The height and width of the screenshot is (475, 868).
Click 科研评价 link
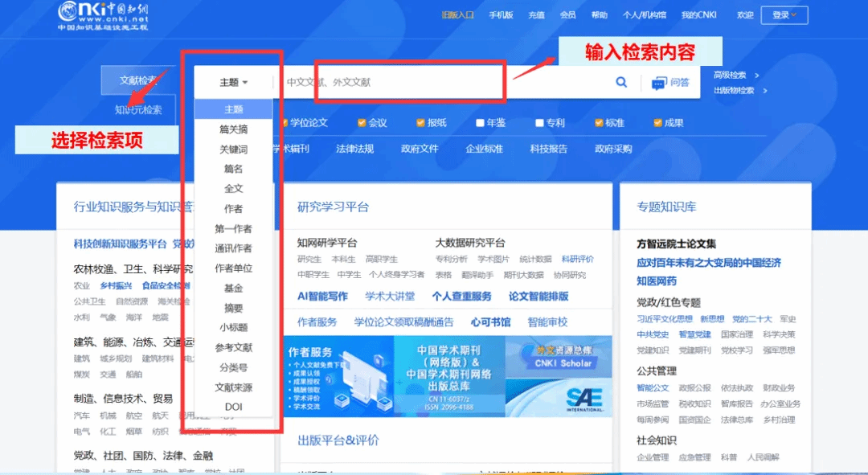(577, 259)
